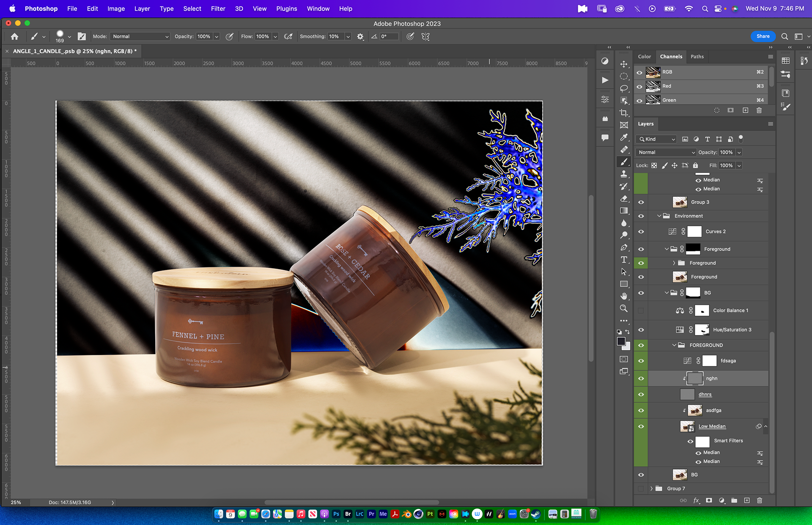Click the background color swatch
The image size is (812, 525).
coord(627,347)
